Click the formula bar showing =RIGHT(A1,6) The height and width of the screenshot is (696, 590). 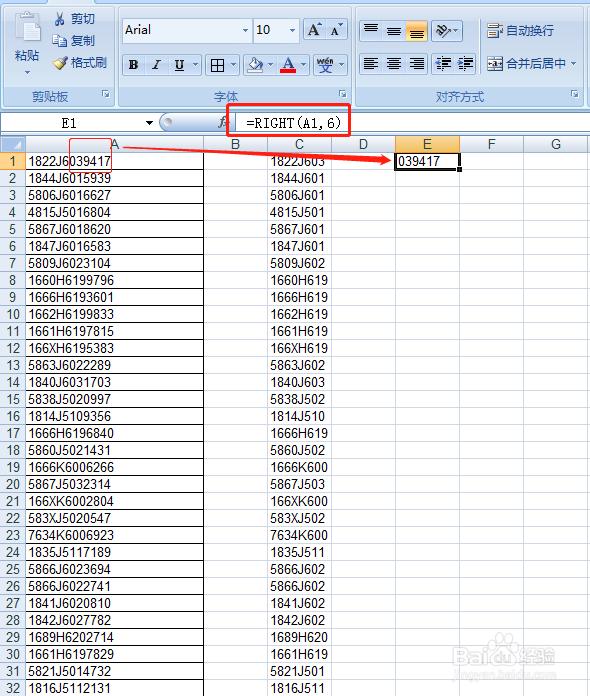pos(293,123)
